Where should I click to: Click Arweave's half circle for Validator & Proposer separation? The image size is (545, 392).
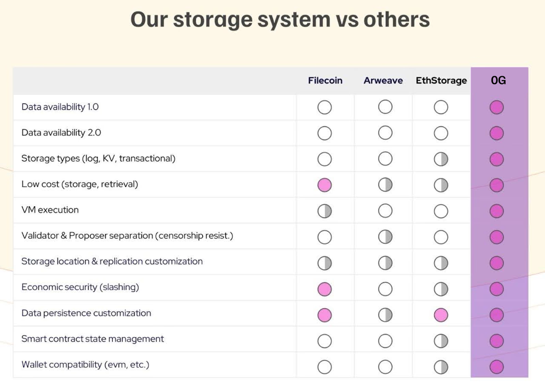(x=385, y=236)
